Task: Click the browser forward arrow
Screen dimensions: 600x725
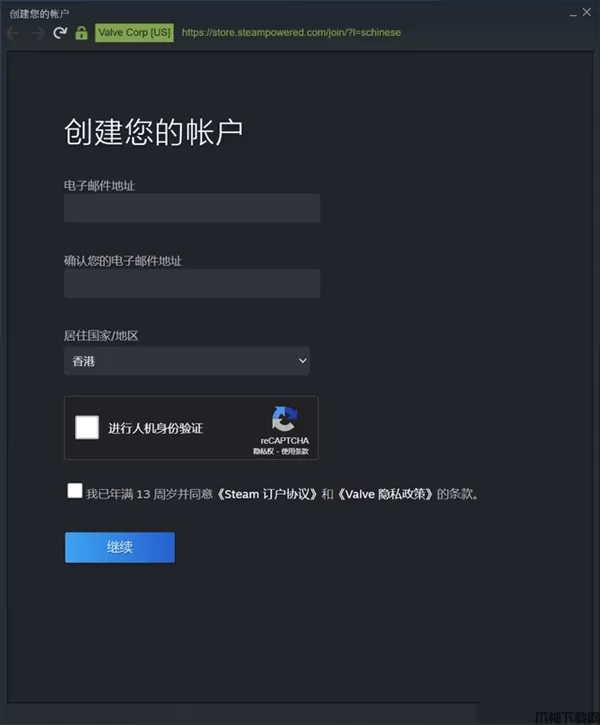Action: [x=38, y=33]
